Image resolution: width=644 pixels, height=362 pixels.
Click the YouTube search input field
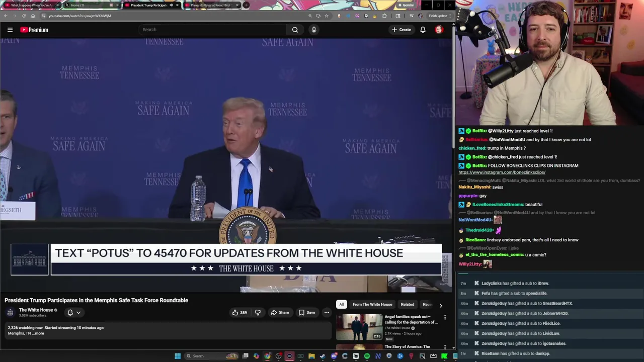point(212,30)
